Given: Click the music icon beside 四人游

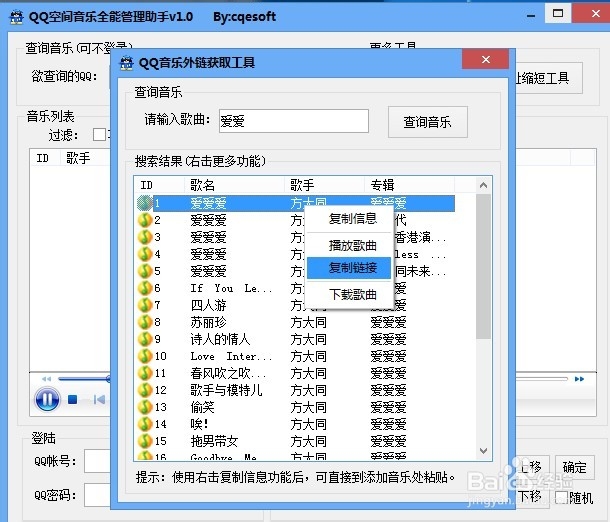Looking at the screenshot, I should [145, 305].
